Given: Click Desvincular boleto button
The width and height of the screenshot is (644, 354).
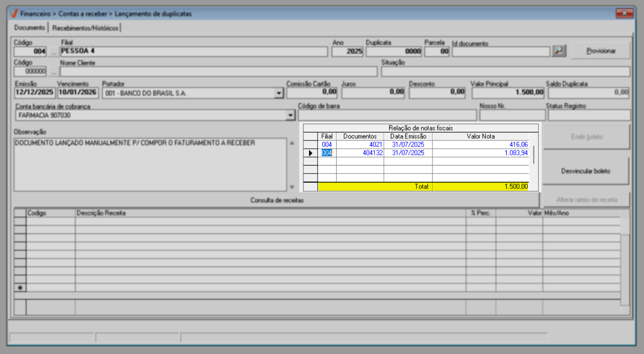Looking at the screenshot, I should click(585, 171).
